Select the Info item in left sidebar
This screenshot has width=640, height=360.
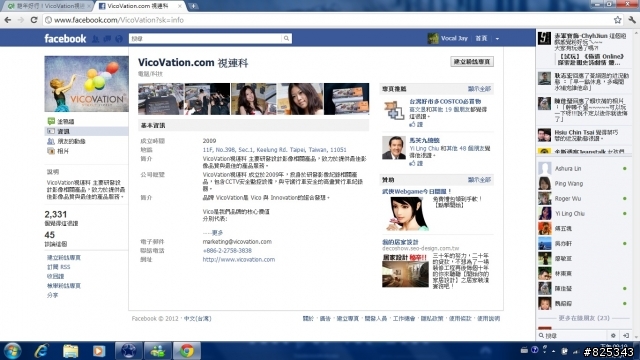(86, 131)
